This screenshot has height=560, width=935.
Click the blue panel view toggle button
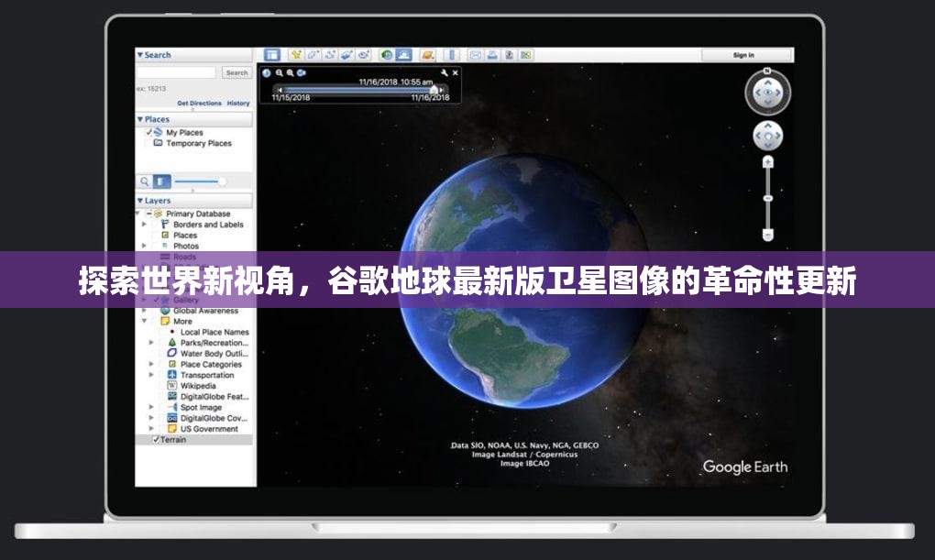[161, 181]
